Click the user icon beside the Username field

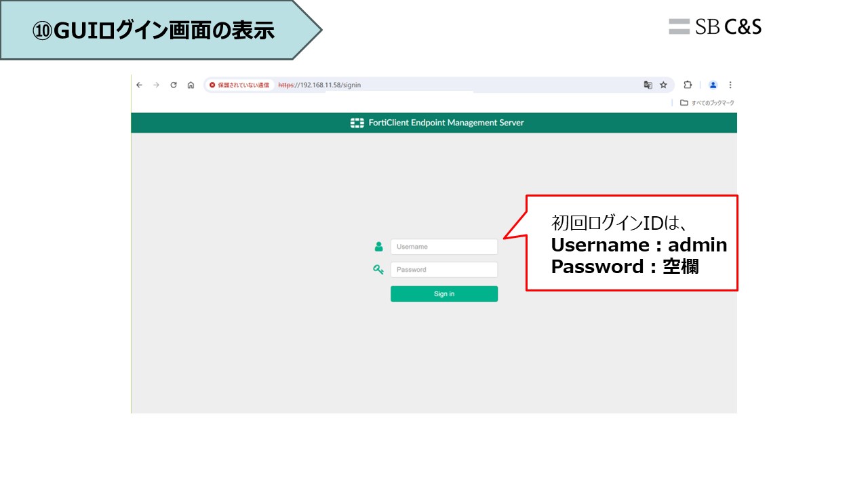[x=378, y=246]
